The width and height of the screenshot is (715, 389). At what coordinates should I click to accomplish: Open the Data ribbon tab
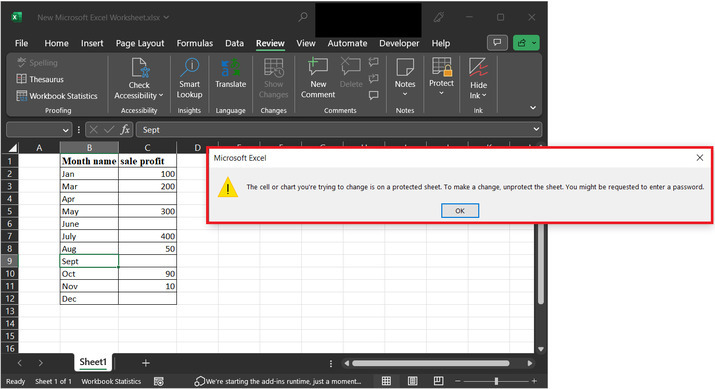pos(234,43)
